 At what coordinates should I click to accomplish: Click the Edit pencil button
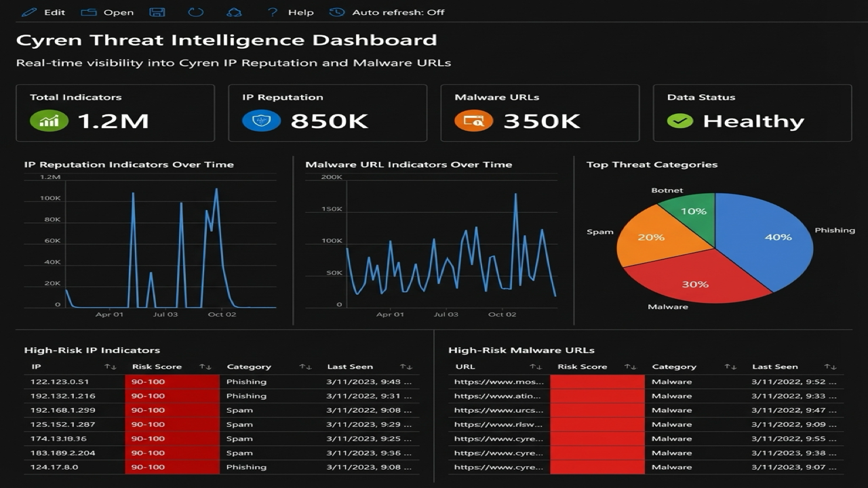(x=43, y=12)
